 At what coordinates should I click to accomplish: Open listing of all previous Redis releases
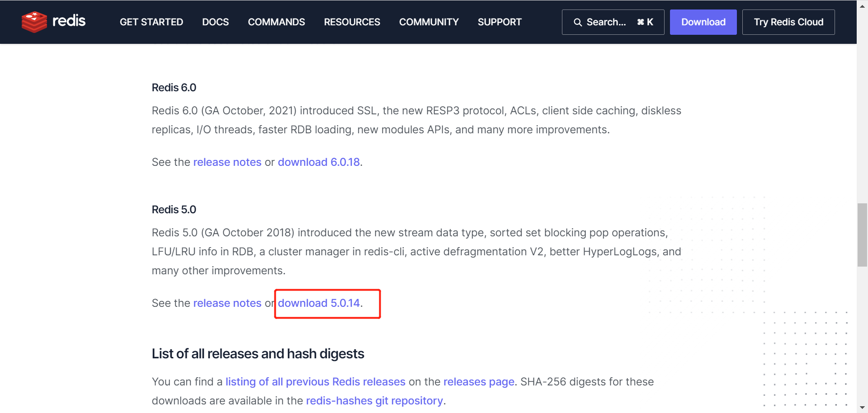pos(316,382)
